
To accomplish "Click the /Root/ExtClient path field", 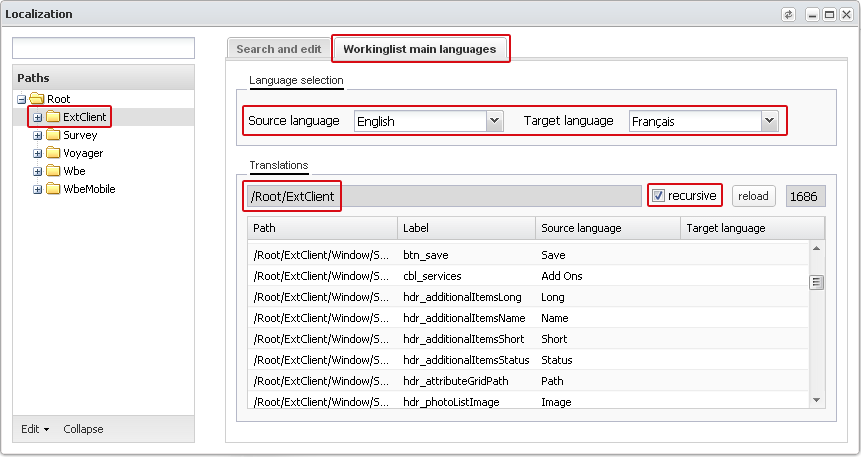I will tap(444, 196).
